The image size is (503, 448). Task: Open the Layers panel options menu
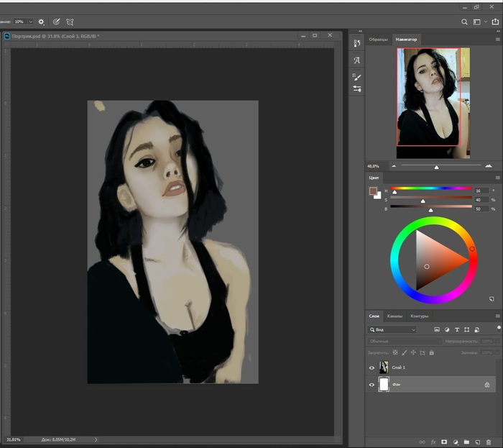(x=497, y=316)
